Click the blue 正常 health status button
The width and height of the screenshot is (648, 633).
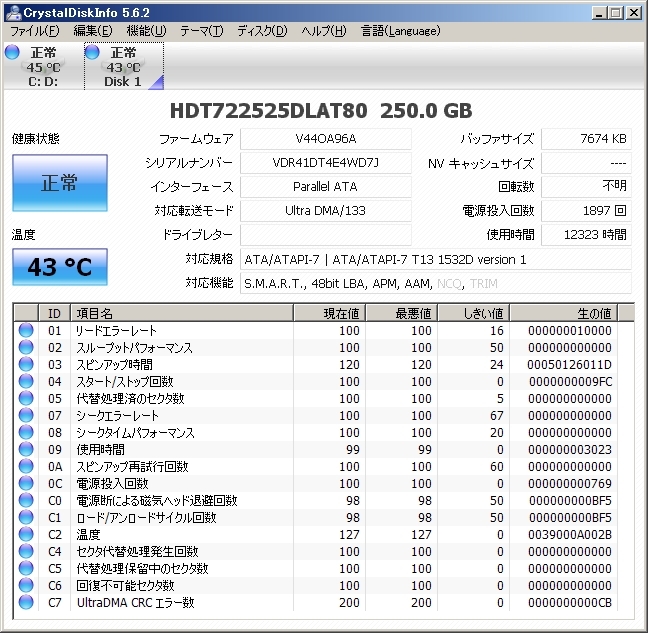coord(59,184)
